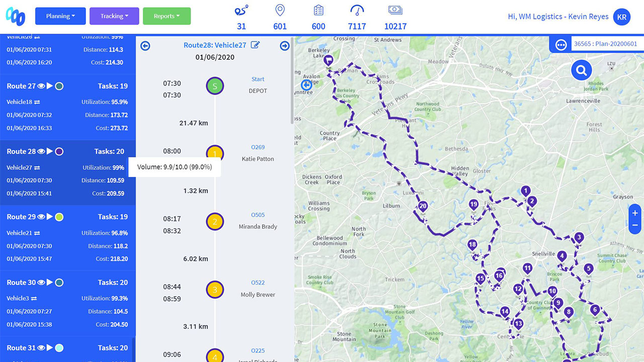Collapse panel with map left arrow button
The height and width of the screenshot is (362, 644).
pyautogui.click(x=306, y=84)
